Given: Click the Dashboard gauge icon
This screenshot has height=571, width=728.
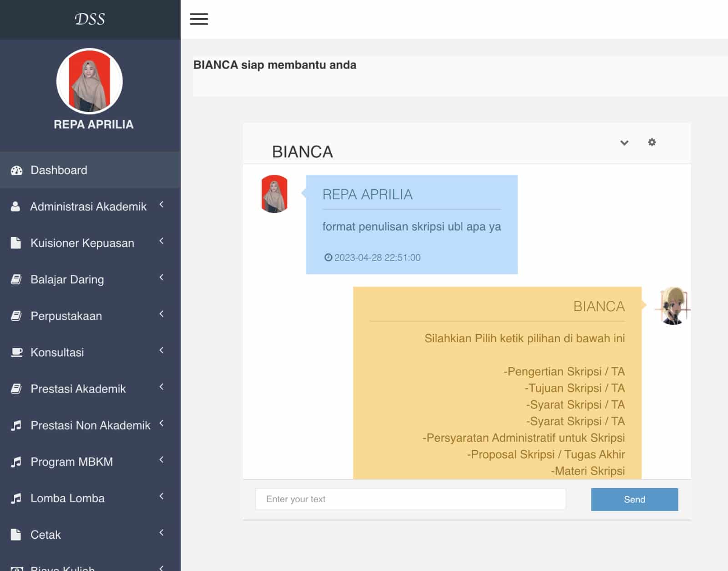Looking at the screenshot, I should 16,171.
